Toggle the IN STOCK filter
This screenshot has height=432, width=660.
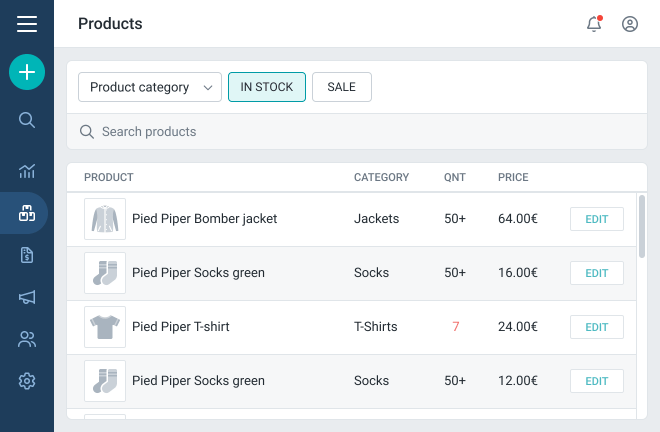point(267,87)
